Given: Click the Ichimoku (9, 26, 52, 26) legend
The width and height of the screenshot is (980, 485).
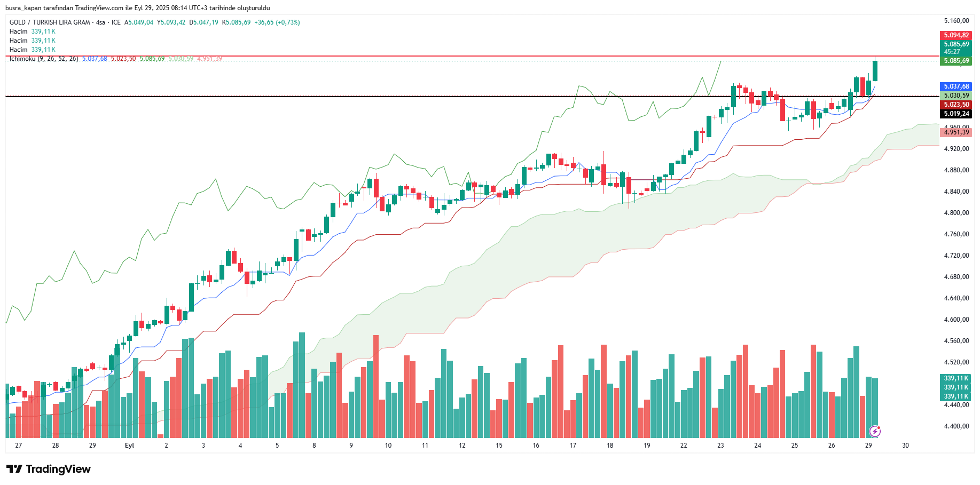Looking at the screenshot, I should pyautogui.click(x=44, y=59).
